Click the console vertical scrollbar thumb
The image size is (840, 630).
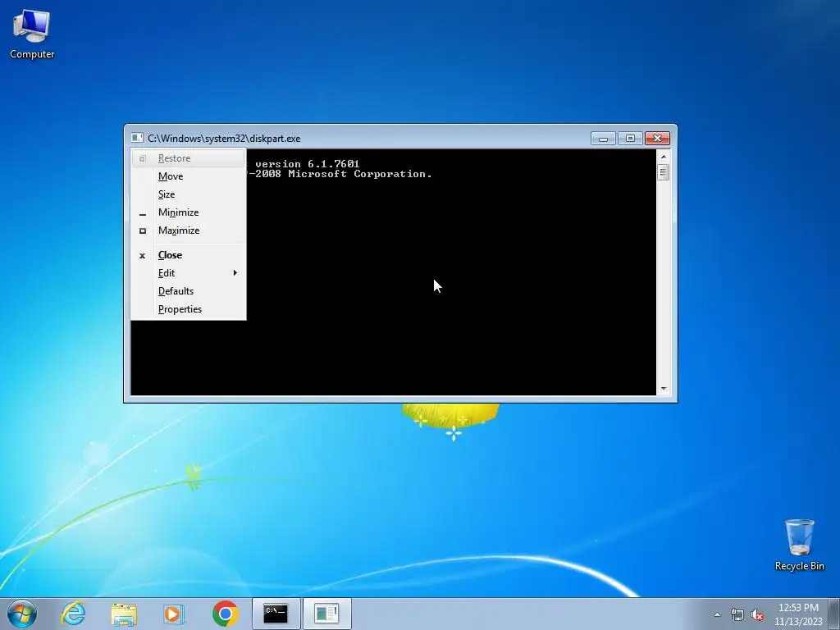click(x=663, y=172)
